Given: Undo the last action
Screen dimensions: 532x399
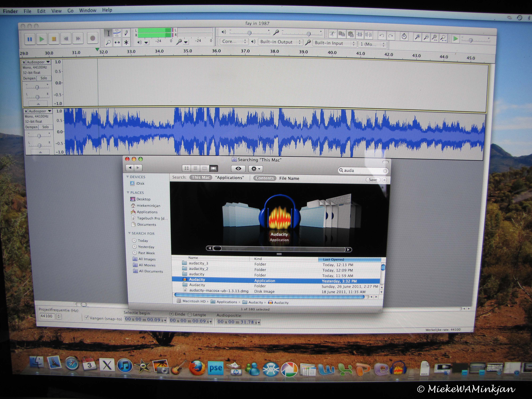Looking at the screenshot, I should tap(382, 36).
